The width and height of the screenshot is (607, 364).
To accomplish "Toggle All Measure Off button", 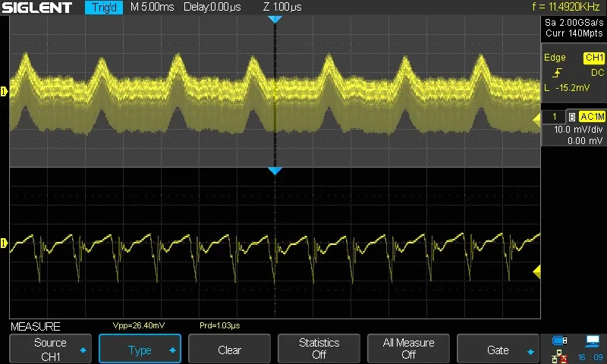I will [x=408, y=349].
